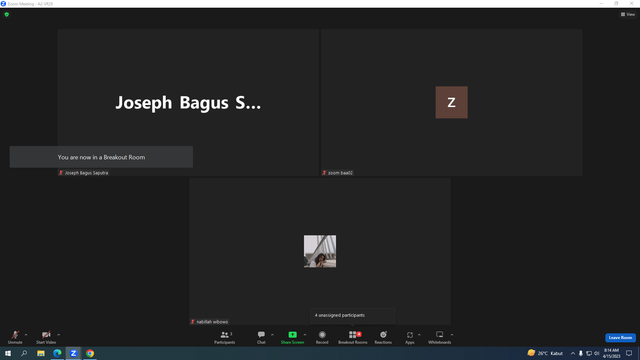Expand the arrow beside Whiteboards
Image resolution: width=640 pixels, height=360 pixels.
[452, 335]
